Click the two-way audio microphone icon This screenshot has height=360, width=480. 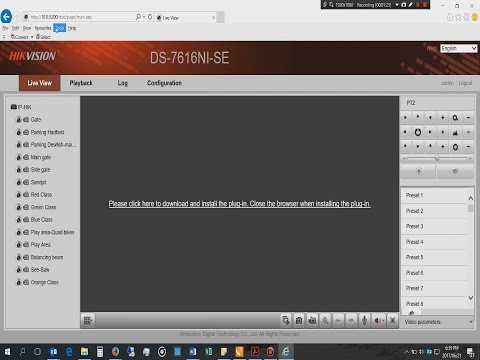364,321
